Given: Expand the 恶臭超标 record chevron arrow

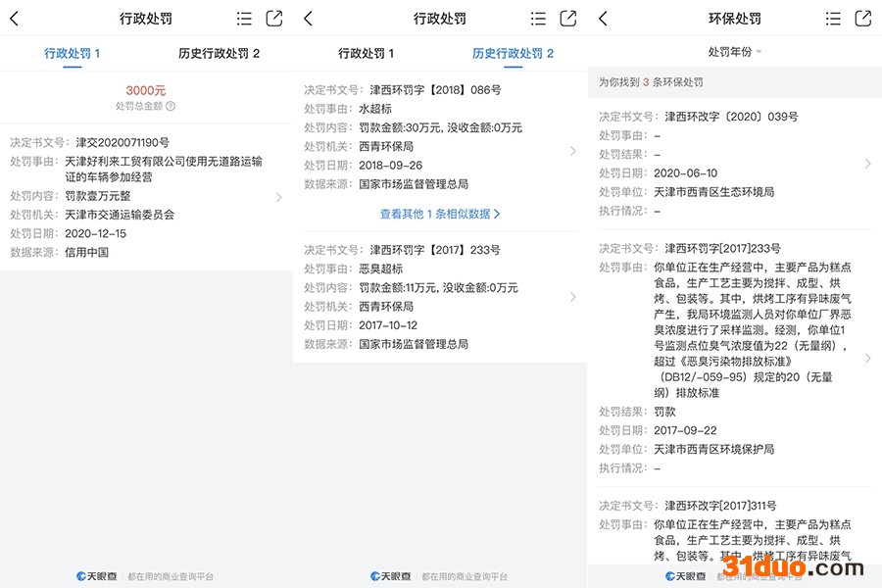Looking at the screenshot, I should pos(573,297).
